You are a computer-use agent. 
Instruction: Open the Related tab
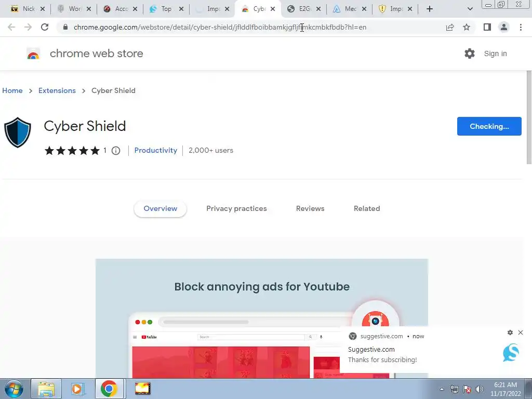367,209
